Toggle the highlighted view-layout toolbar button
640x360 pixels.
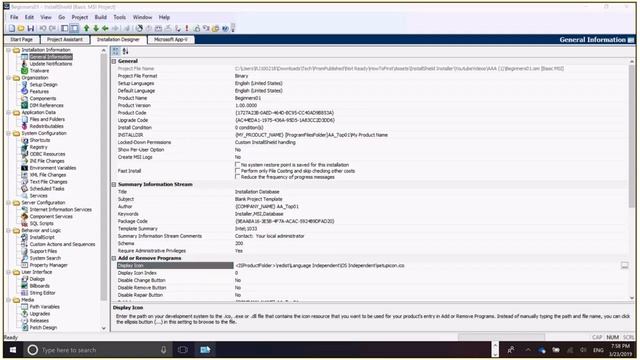pos(74,28)
